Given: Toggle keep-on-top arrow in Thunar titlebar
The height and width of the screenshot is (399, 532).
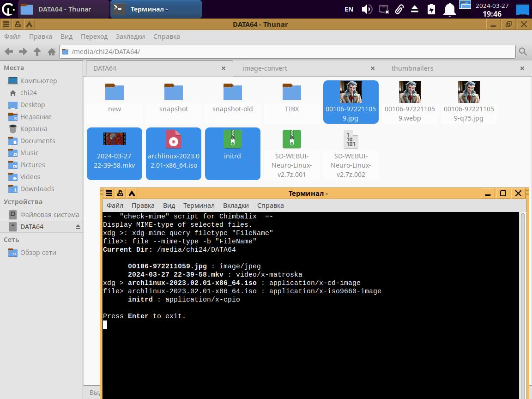Looking at the screenshot, I should [29, 24].
